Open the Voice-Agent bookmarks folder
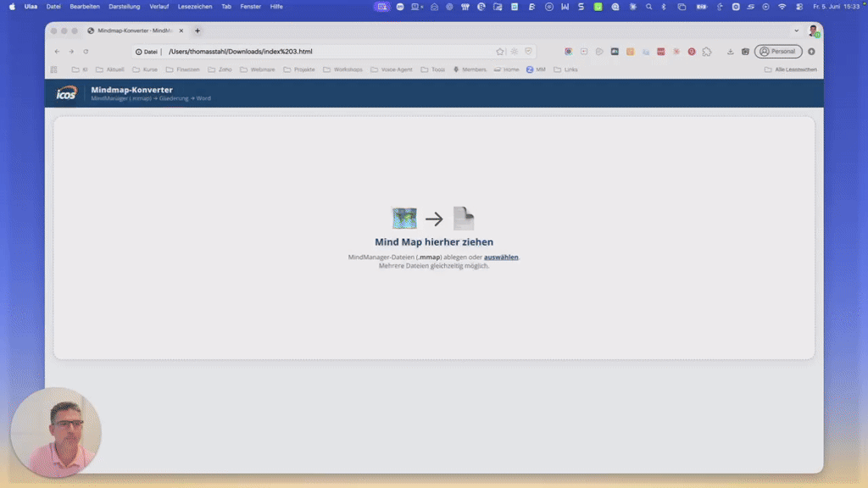Image resolution: width=868 pixels, height=488 pixels. click(392, 69)
